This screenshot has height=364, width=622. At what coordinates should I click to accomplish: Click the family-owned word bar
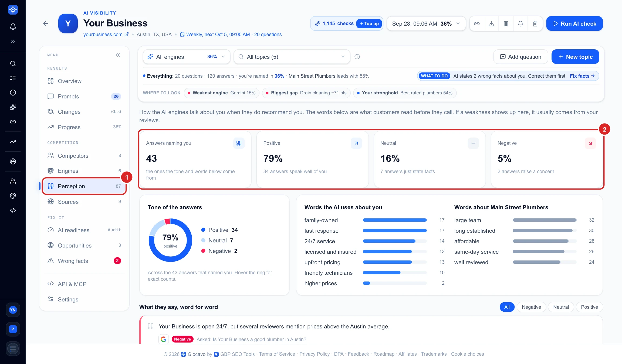pyautogui.click(x=394, y=220)
